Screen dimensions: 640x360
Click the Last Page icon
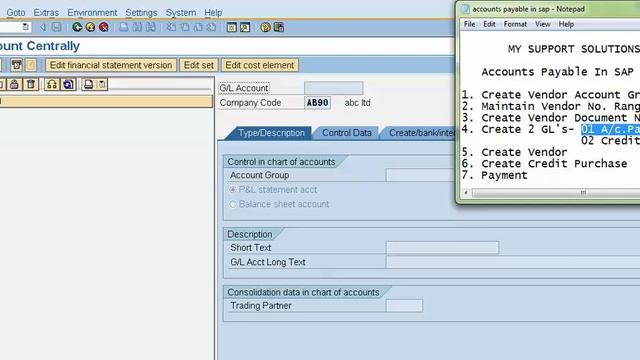(211, 27)
